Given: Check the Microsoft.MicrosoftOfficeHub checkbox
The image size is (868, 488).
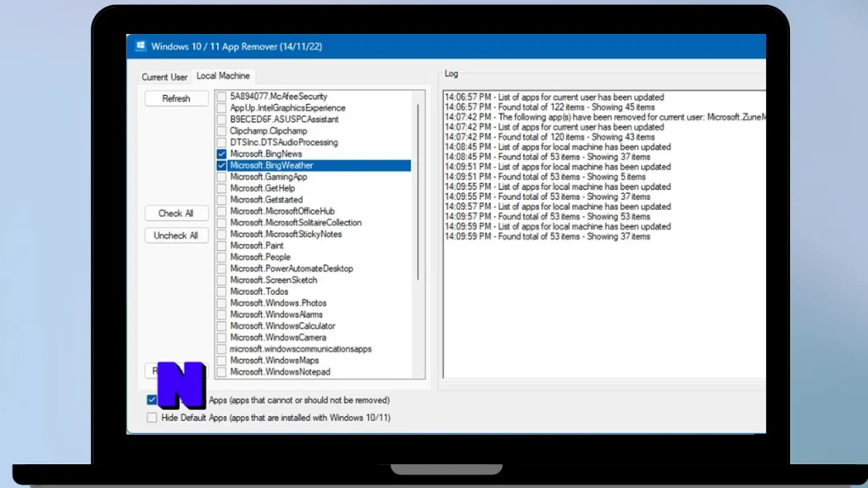Looking at the screenshot, I should (x=221, y=211).
